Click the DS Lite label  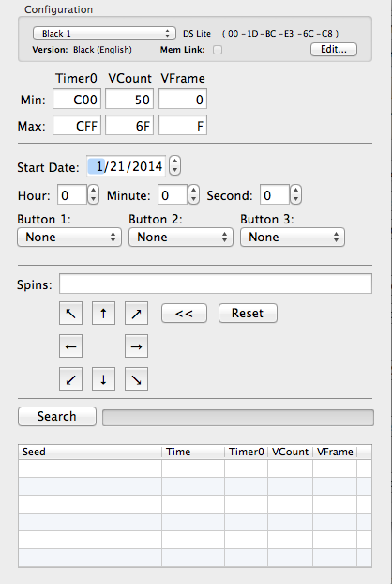point(197,34)
